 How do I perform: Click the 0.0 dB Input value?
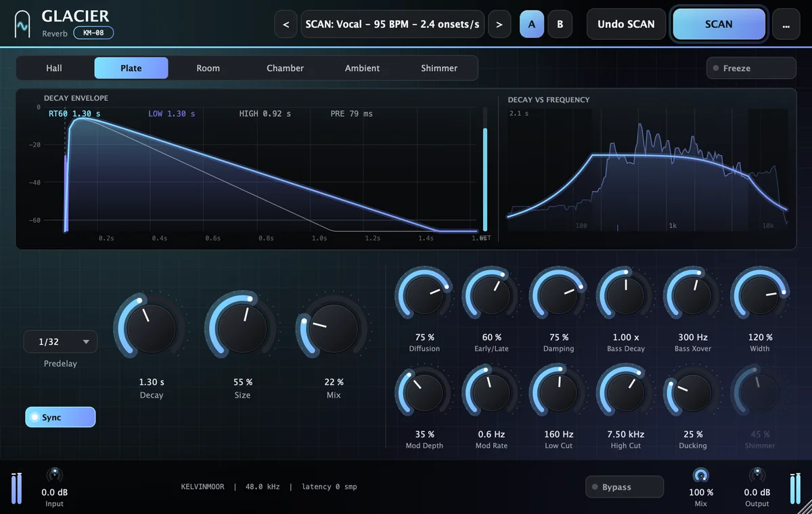54,492
